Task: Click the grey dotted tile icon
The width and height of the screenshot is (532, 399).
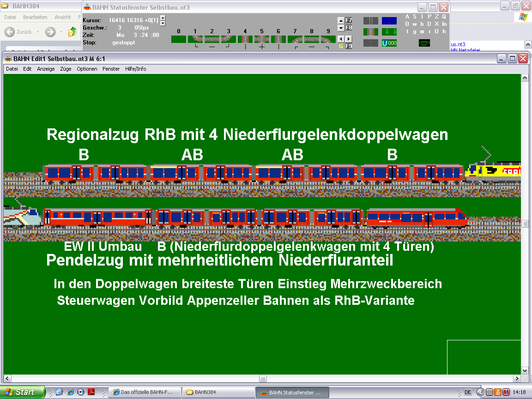Action: 370,43
